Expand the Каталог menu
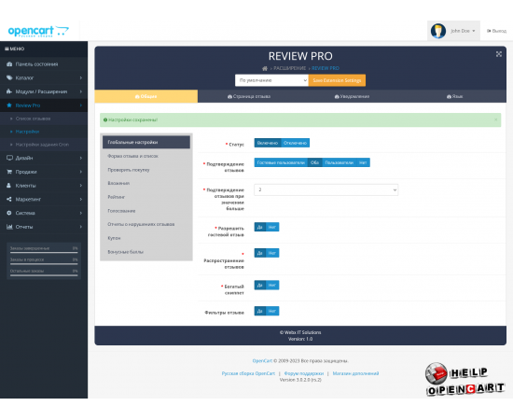 pos(44,77)
